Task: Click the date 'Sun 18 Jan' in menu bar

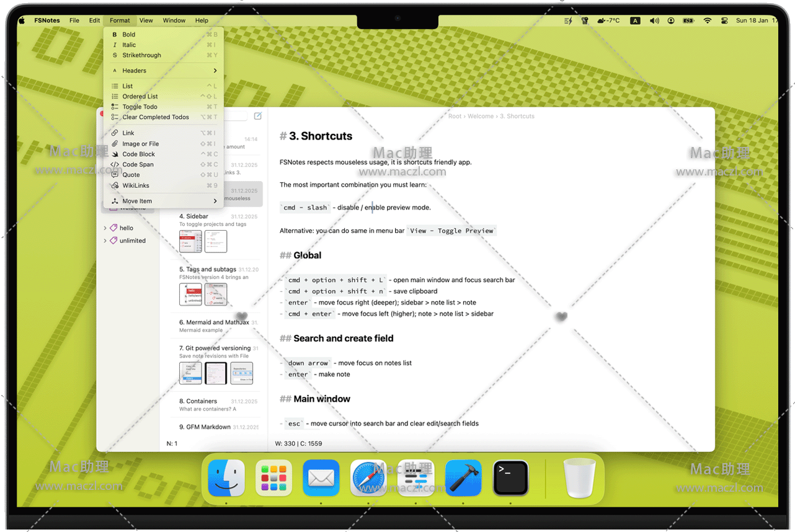Action: (751, 20)
